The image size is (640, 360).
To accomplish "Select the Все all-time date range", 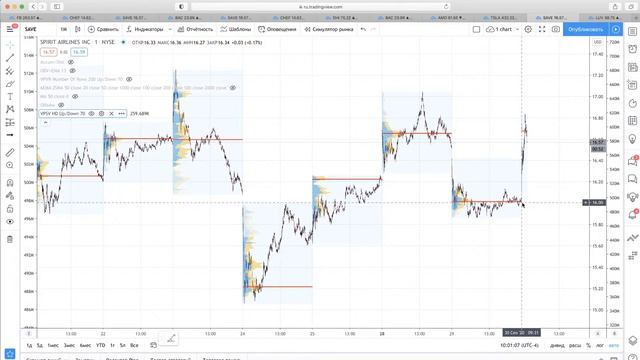I will 134,345.
